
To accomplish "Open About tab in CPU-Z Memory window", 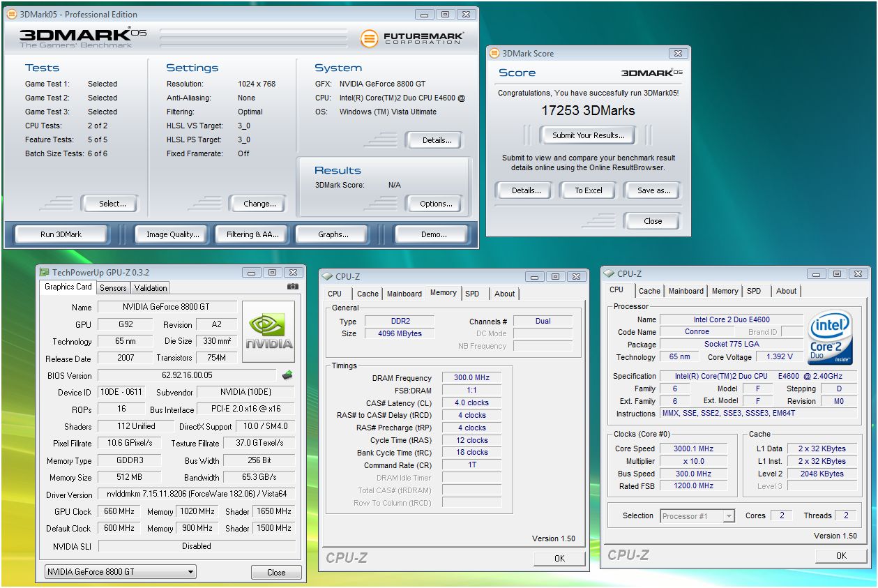I will (x=505, y=294).
